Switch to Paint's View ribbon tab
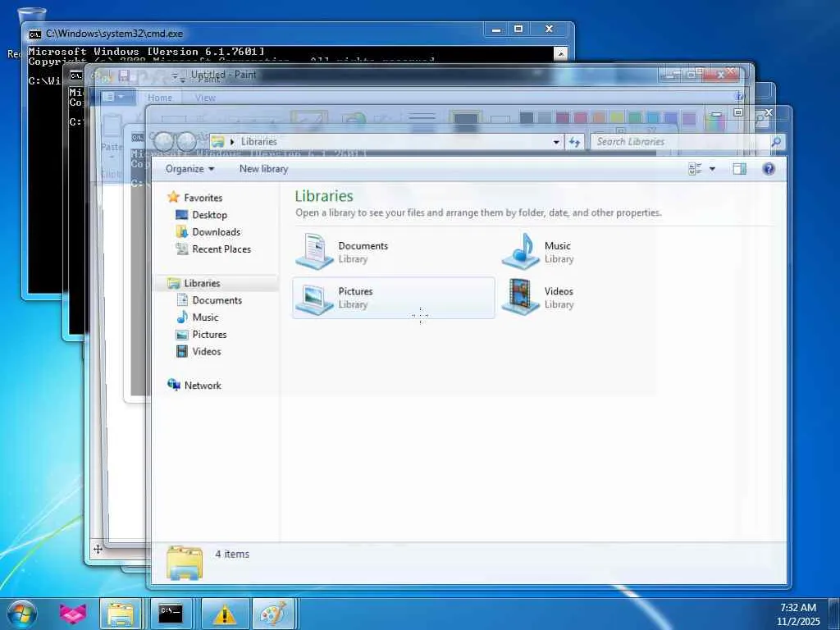The width and height of the screenshot is (840, 630). pyautogui.click(x=205, y=98)
